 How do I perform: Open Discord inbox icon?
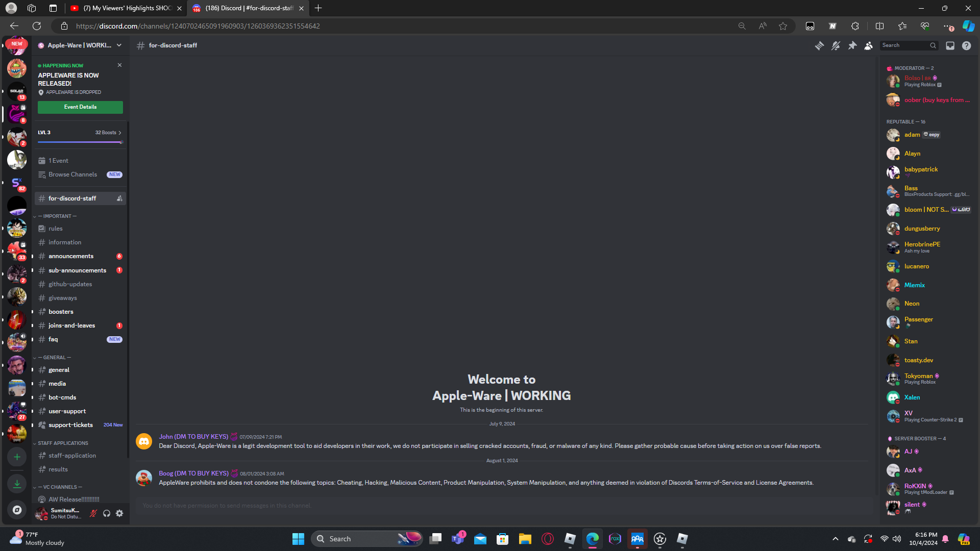coord(950,46)
